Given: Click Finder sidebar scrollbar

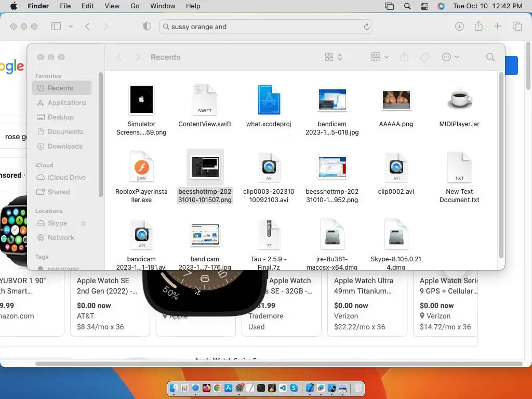Looking at the screenshot, I should tap(100, 135).
